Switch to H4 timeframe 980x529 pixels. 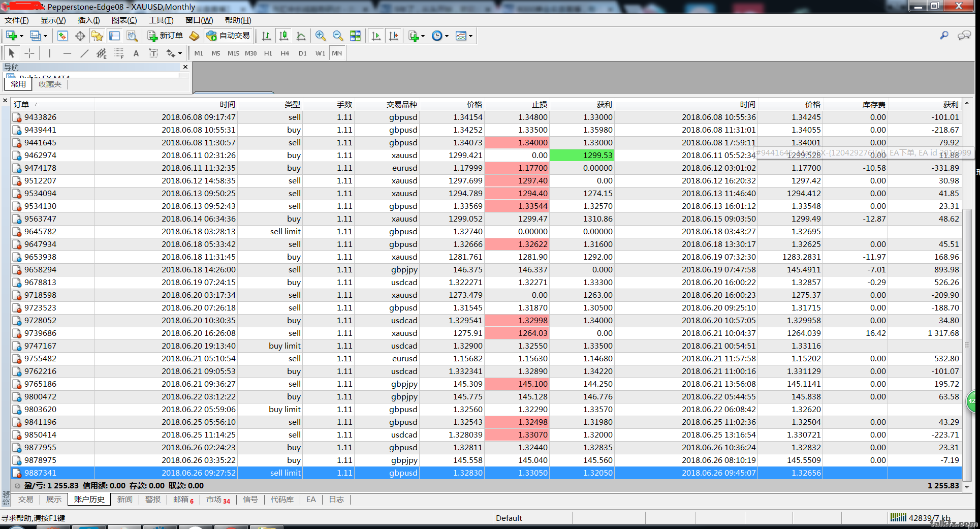(x=285, y=53)
